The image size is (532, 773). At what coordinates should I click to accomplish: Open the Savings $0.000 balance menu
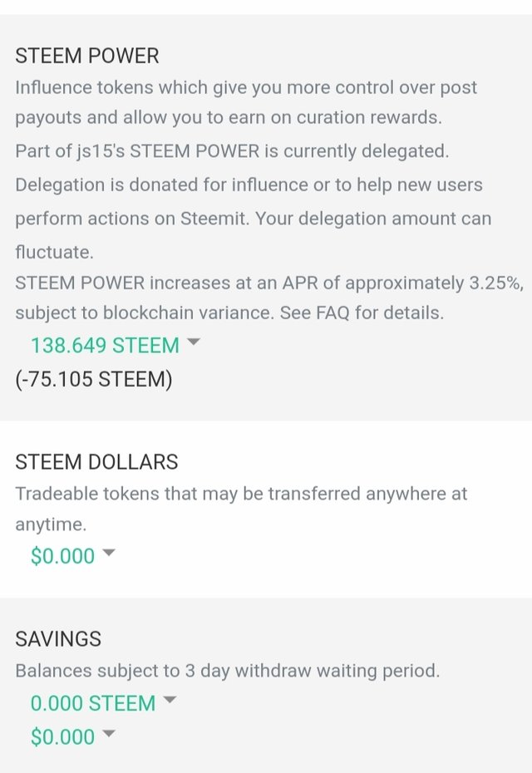(63, 736)
